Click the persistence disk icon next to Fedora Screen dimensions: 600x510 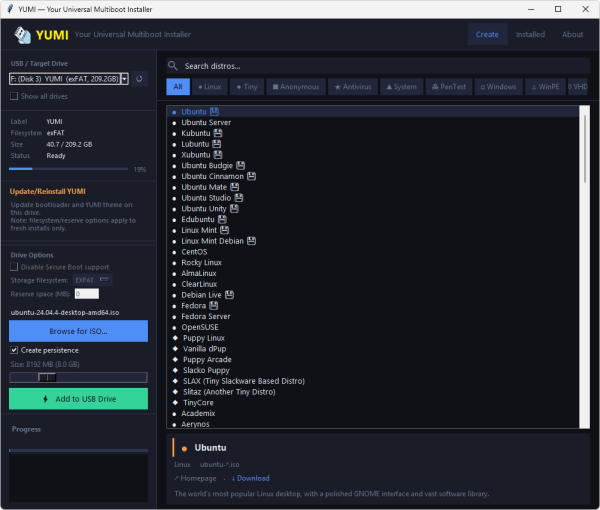tap(214, 305)
